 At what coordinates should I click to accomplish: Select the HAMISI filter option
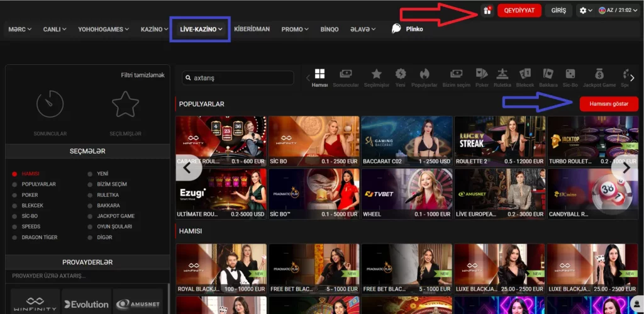click(x=30, y=174)
